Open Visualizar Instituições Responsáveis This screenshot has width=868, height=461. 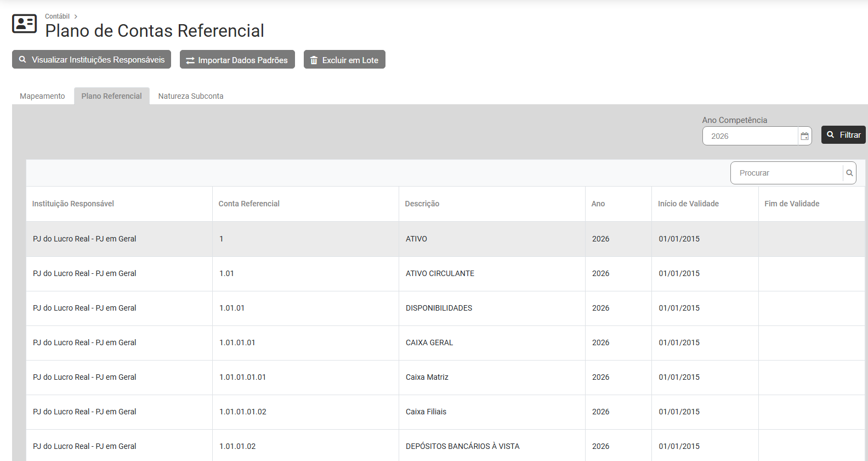click(92, 59)
